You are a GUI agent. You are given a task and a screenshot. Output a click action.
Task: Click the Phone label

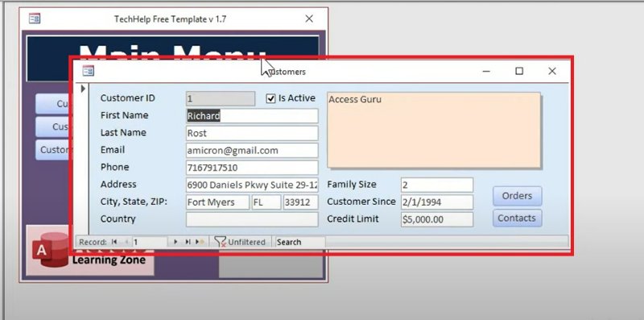(114, 167)
